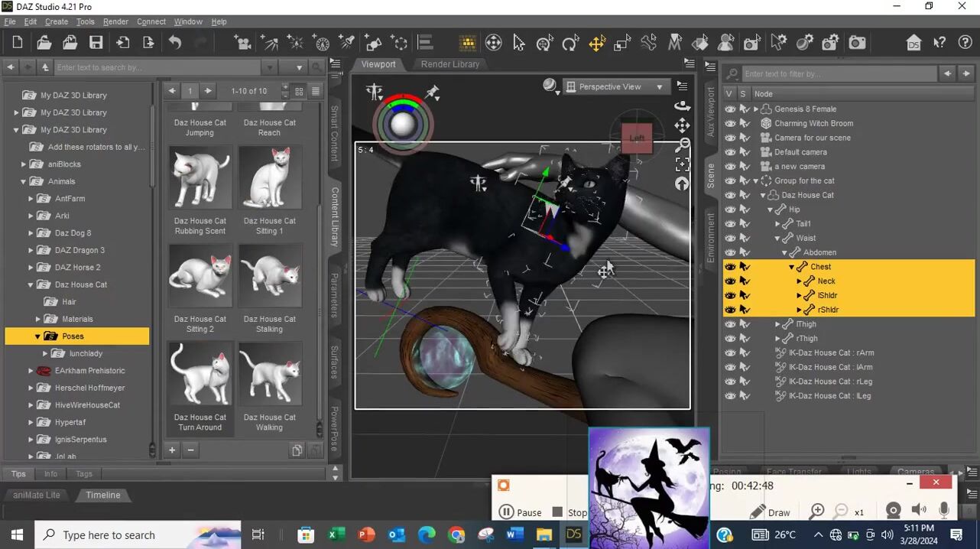Toggle the eye icon for Default camera
The width and height of the screenshot is (980, 549).
pyautogui.click(x=730, y=152)
